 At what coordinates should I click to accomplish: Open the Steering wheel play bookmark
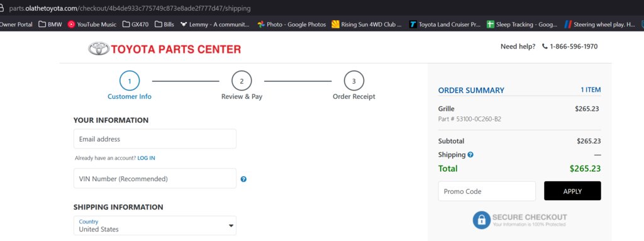pyautogui.click(x=600, y=25)
